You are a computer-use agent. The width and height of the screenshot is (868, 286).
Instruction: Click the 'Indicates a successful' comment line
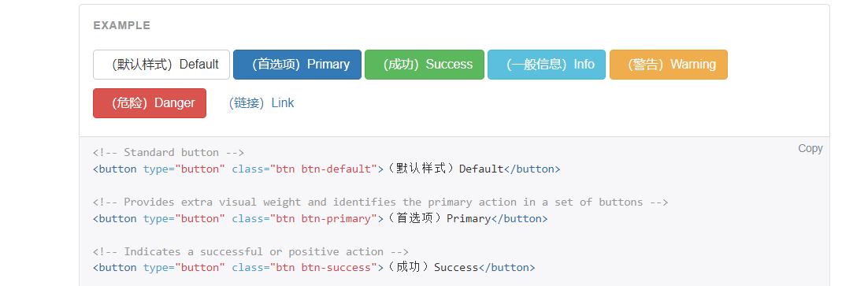coord(250,252)
